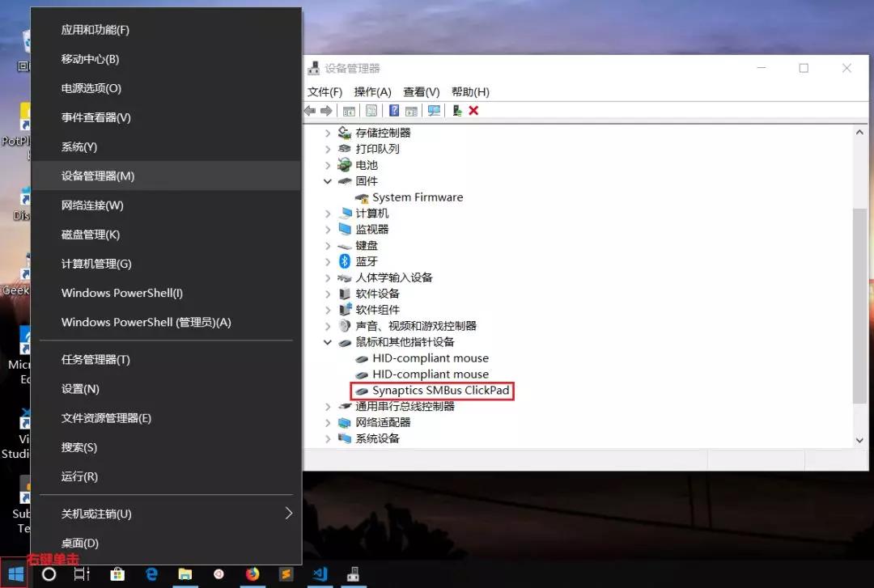The width and height of the screenshot is (874, 588).
Task: Expand the 网络适配器 category
Action: pos(327,422)
